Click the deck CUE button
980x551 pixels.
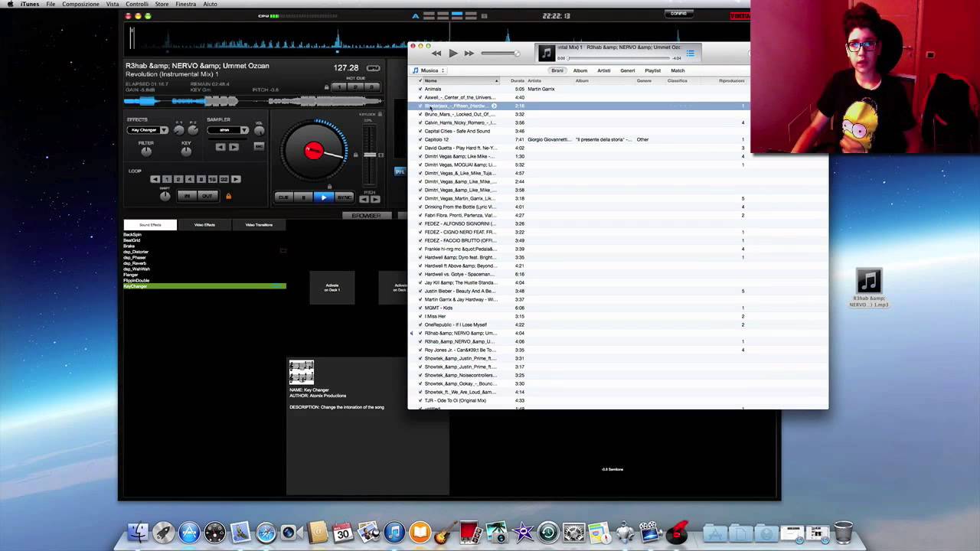284,197
